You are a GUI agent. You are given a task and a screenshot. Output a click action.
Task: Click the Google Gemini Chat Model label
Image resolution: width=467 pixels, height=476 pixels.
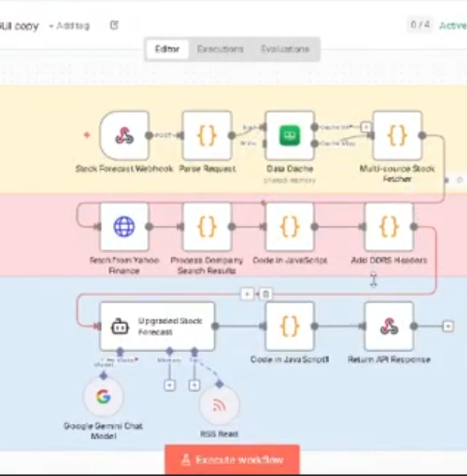coord(104,431)
